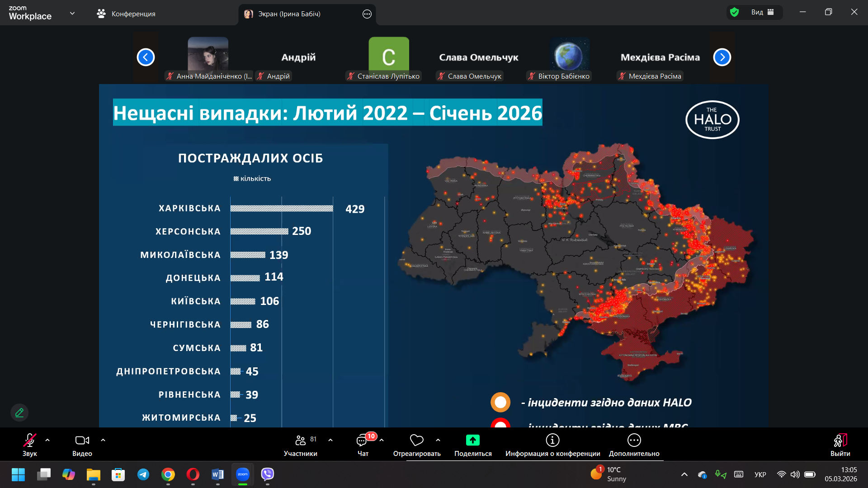Click the green Поделиться share button

[x=472, y=440]
